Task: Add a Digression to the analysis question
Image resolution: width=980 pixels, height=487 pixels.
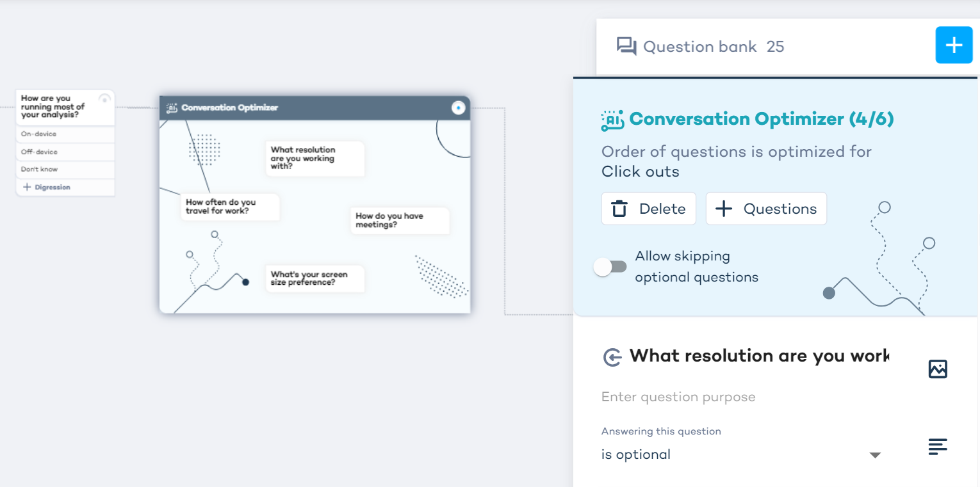Action: [46, 188]
